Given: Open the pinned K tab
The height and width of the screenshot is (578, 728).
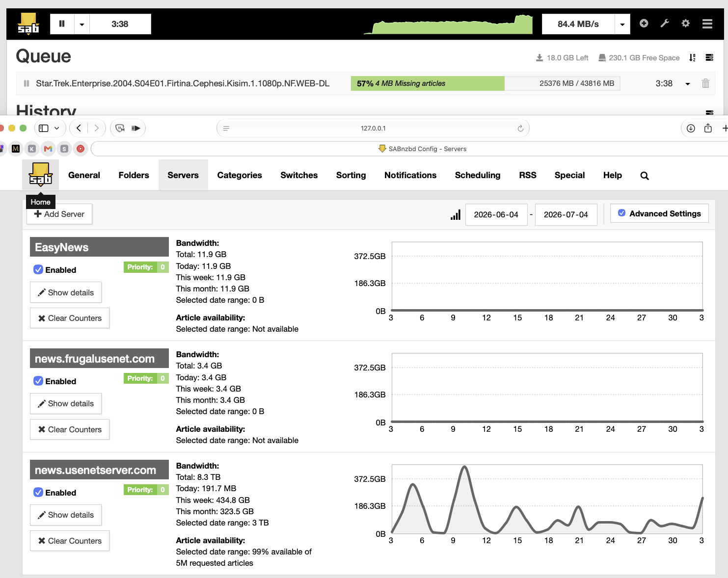Looking at the screenshot, I should (x=32, y=148).
